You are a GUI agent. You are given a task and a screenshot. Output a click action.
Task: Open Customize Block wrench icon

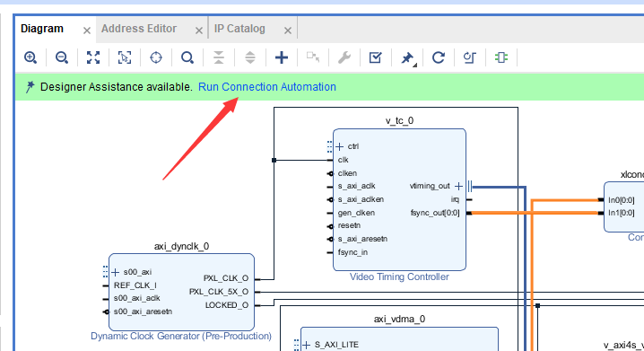[344, 57]
